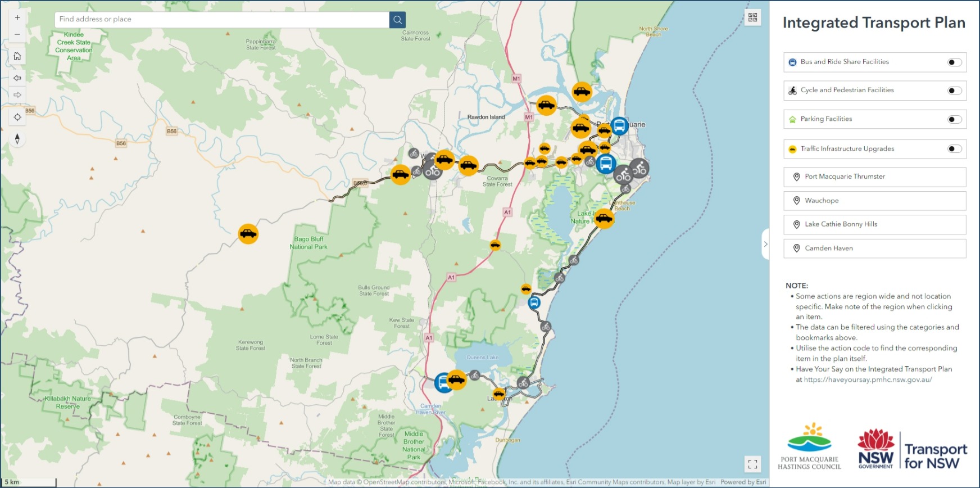Viewport: 980px width, 488px height.
Task: Go back to previous map extent
Action: [x=17, y=78]
